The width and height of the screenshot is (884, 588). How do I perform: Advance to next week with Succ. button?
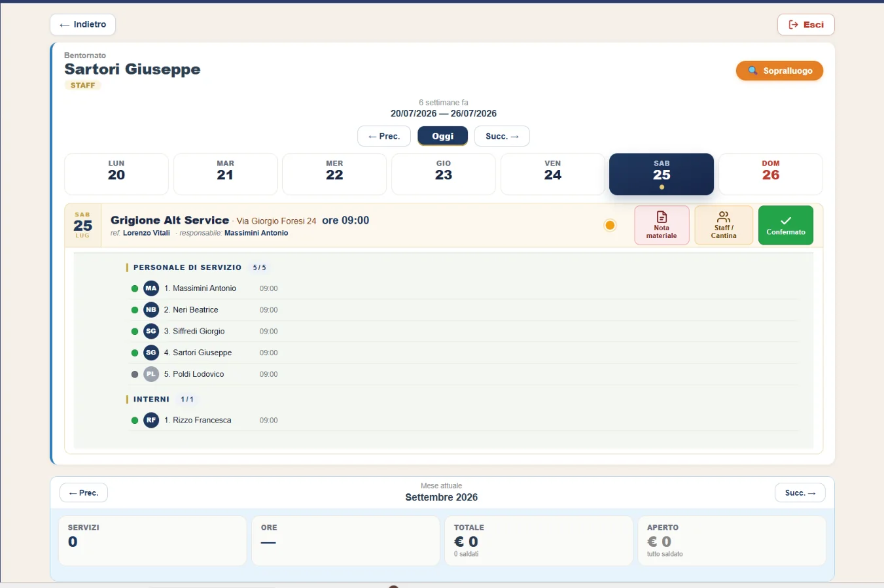(503, 136)
